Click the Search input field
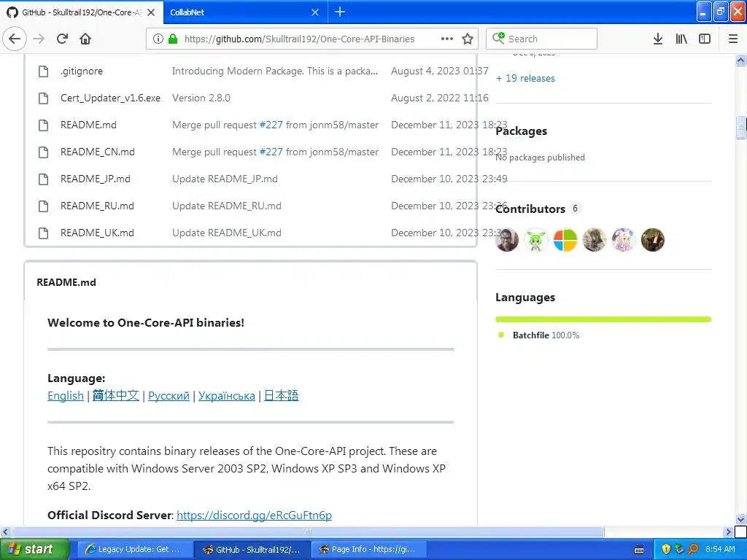Screen dimensions: 747x560 (x=542, y=39)
